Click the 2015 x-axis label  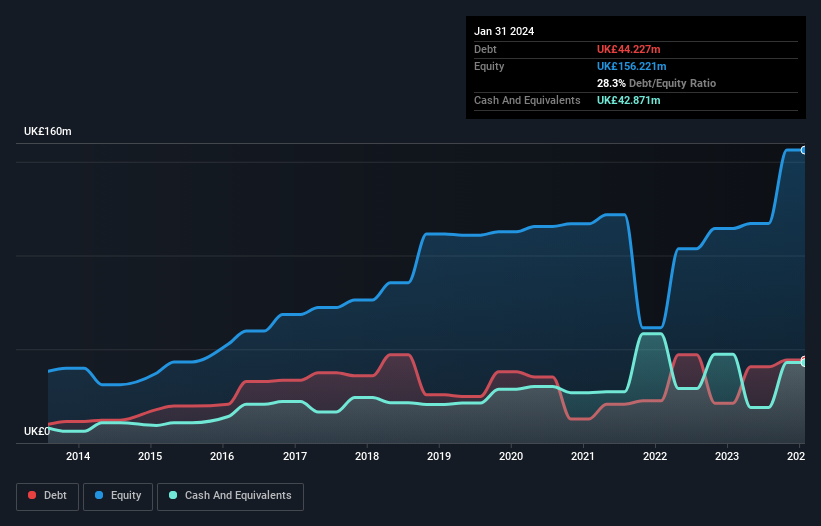click(x=150, y=456)
